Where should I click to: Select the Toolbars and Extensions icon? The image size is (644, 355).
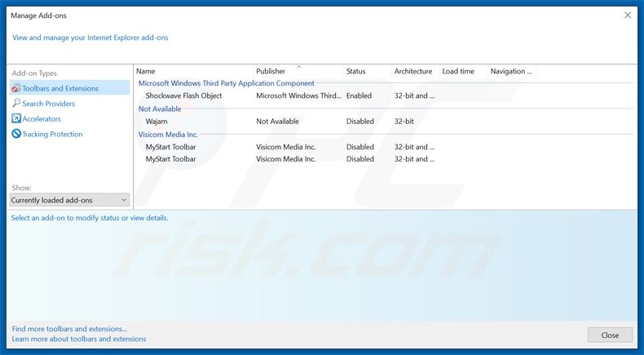click(15, 88)
